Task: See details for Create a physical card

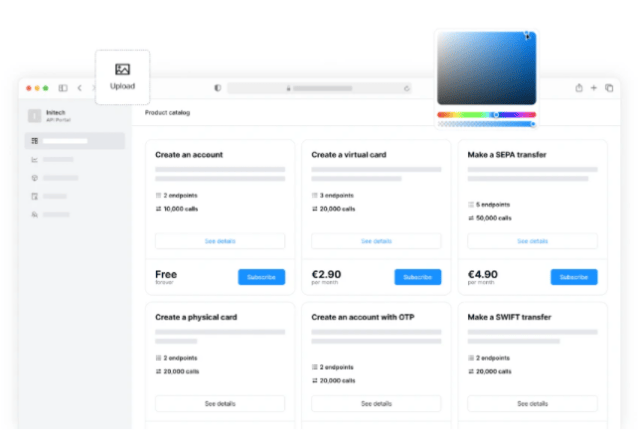Action: click(x=220, y=403)
